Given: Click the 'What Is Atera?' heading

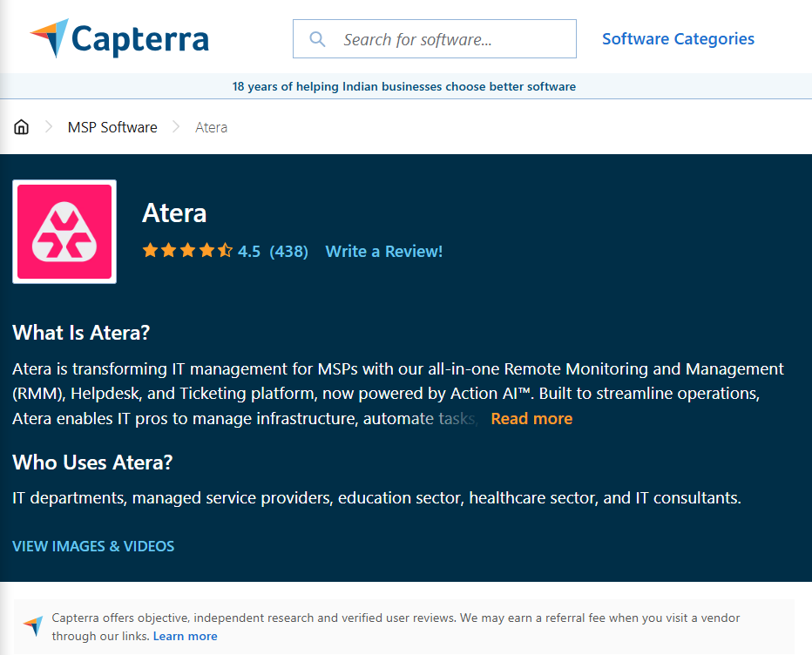Looking at the screenshot, I should point(81,333).
